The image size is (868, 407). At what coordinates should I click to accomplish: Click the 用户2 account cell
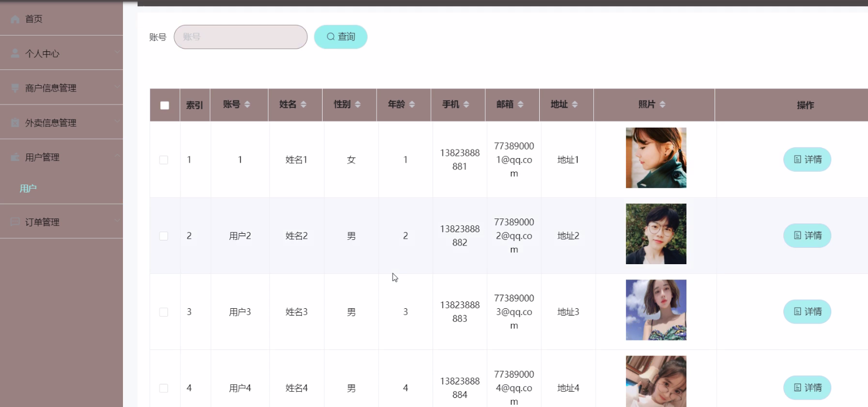(x=240, y=236)
